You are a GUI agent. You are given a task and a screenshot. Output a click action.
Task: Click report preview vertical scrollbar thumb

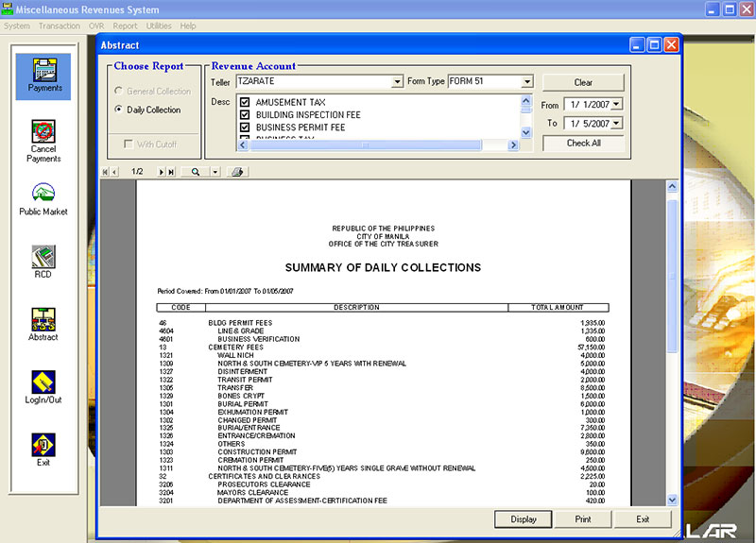pyautogui.click(x=672, y=276)
